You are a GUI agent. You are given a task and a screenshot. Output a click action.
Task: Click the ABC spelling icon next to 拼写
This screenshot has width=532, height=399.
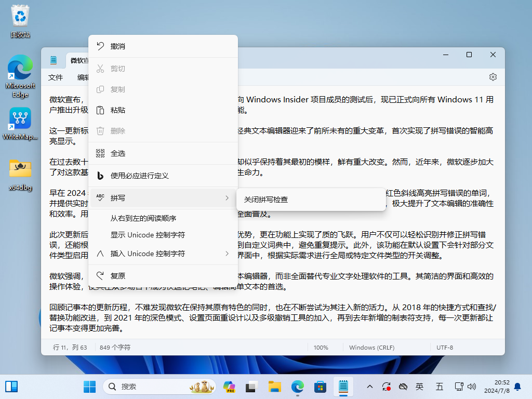coord(100,197)
